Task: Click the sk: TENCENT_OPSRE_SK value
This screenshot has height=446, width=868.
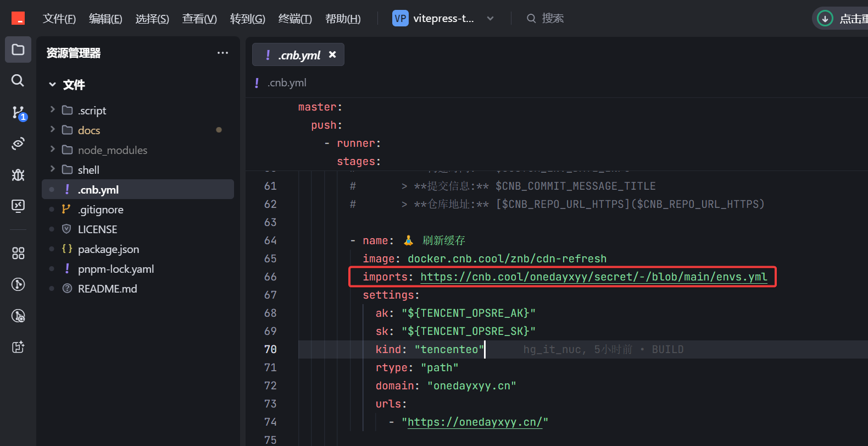Action: pos(469,331)
